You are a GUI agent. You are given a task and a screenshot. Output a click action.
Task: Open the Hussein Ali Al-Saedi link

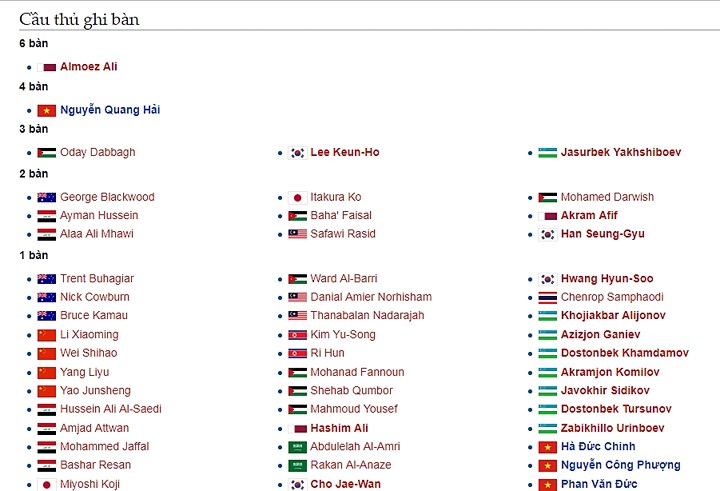coord(111,409)
